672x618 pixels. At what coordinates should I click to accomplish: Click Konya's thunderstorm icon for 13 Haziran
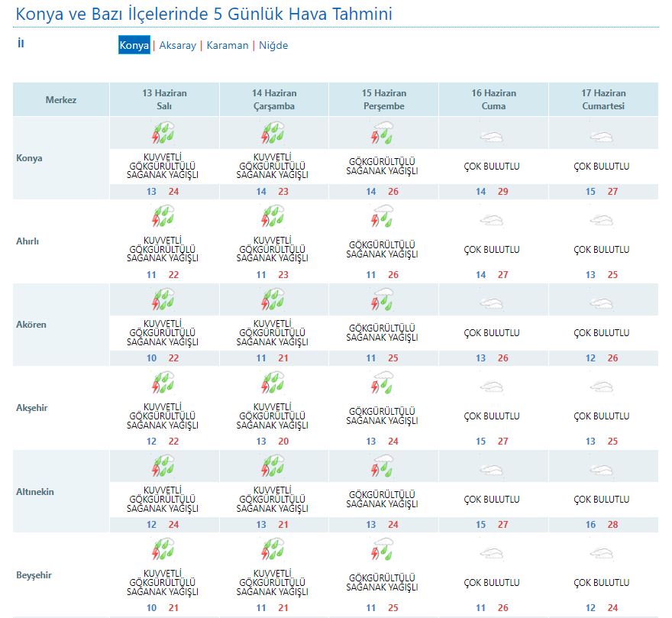coord(164,134)
